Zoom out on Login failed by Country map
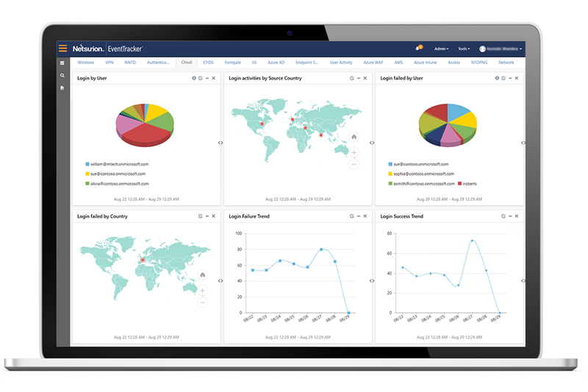Image resolution: width=588 pixels, height=392 pixels. point(203,302)
